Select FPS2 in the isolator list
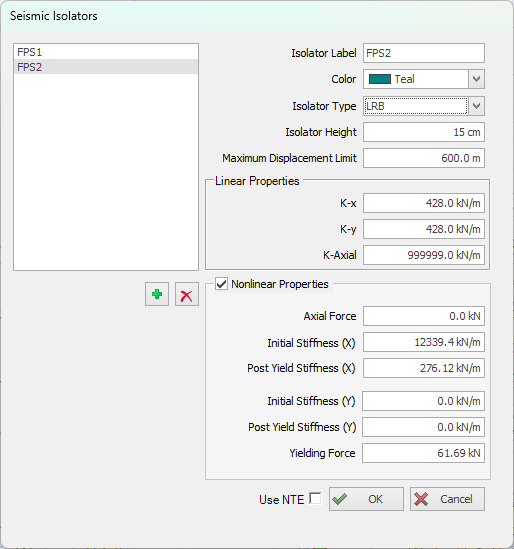Image resolution: width=514 pixels, height=549 pixels. [x=106, y=67]
